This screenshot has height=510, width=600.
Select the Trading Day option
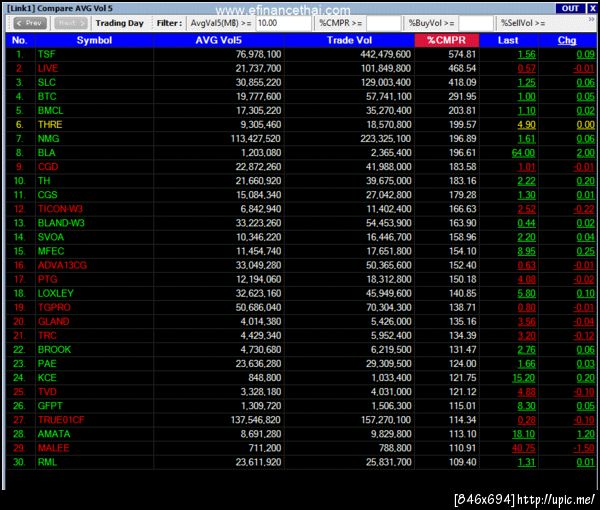pyautogui.click(x=119, y=23)
